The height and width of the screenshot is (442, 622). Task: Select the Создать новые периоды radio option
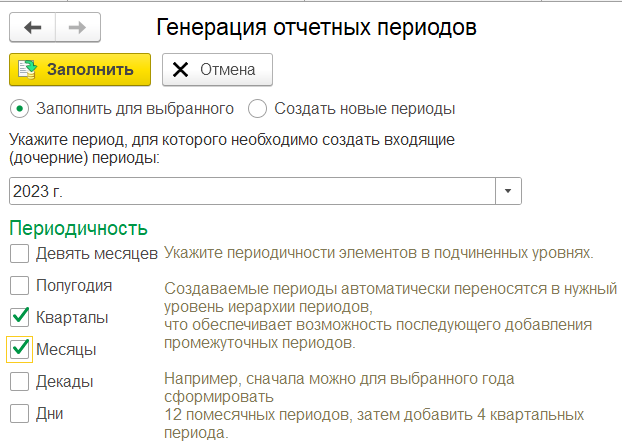(257, 109)
